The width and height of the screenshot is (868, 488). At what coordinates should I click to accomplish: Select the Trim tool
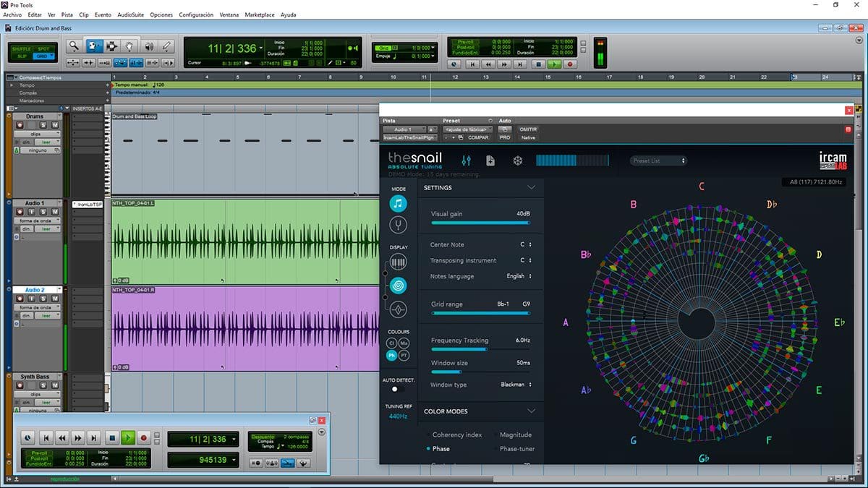pyautogui.click(x=94, y=46)
